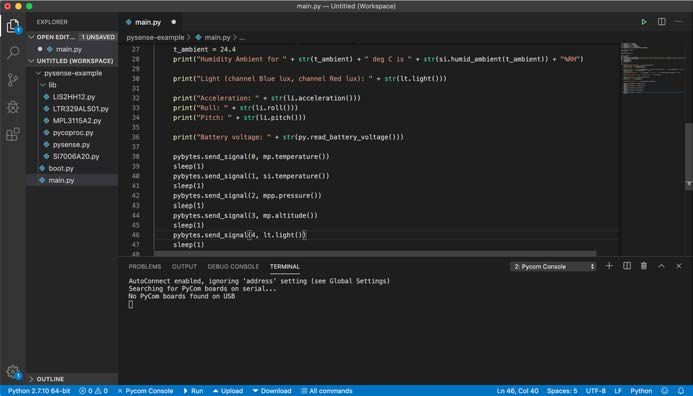
Task: Change end of line sequence LF
Action: (x=618, y=391)
